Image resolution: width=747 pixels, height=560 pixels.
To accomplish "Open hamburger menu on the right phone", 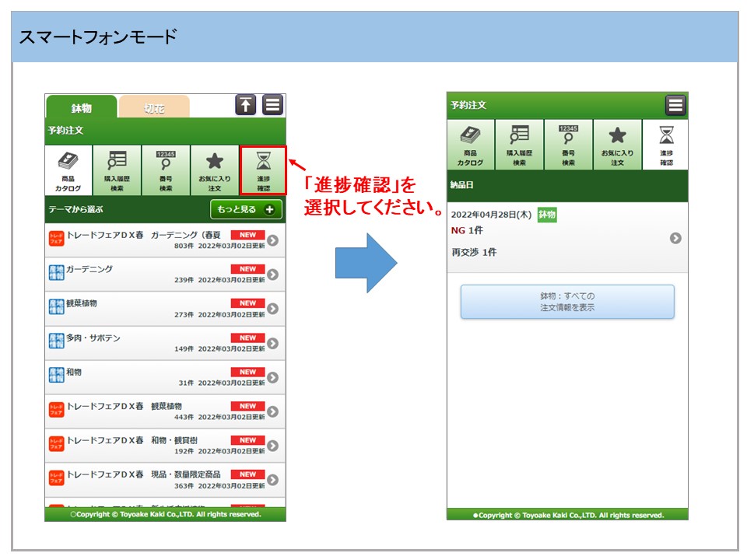I will point(675,105).
